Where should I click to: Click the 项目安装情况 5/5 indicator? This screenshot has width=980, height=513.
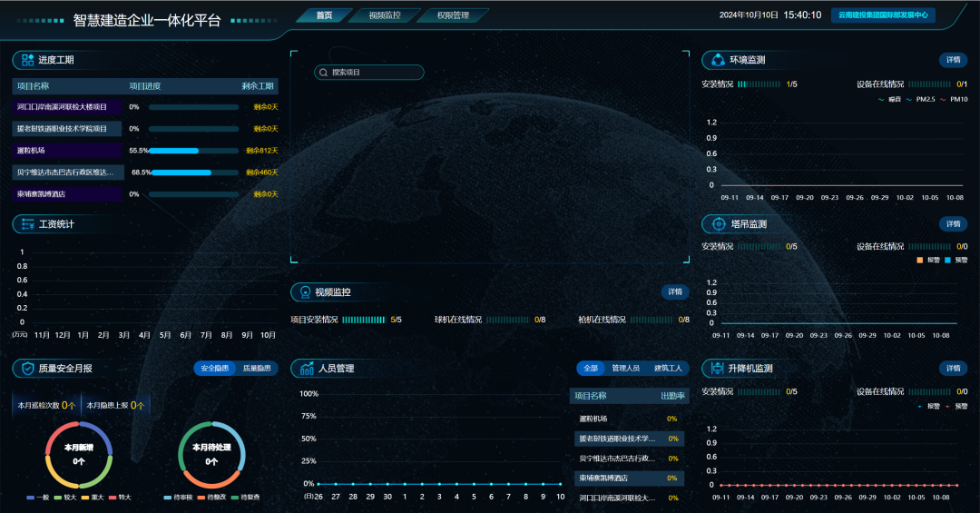point(347,320)
